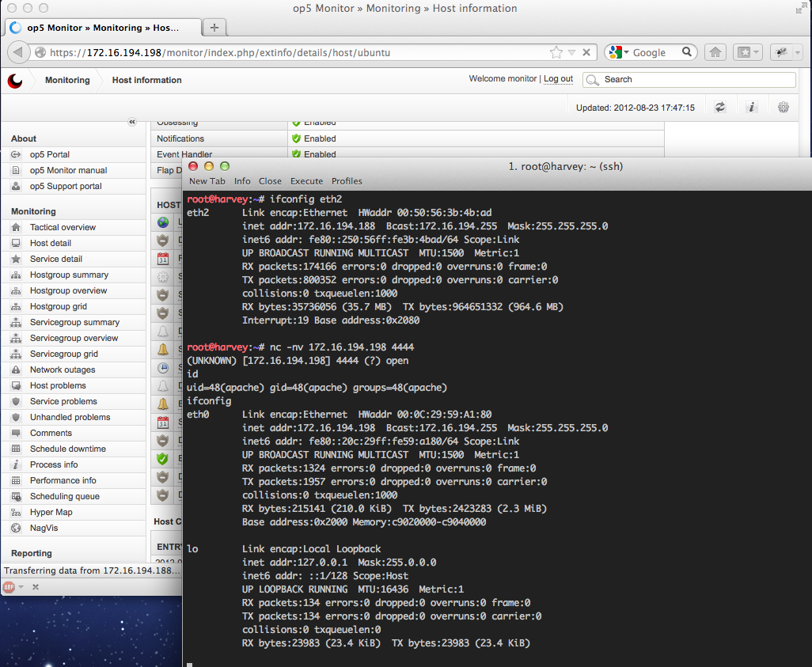Click the browser home icon
This screenshot has width=812, height=667.
coord(715,52)
